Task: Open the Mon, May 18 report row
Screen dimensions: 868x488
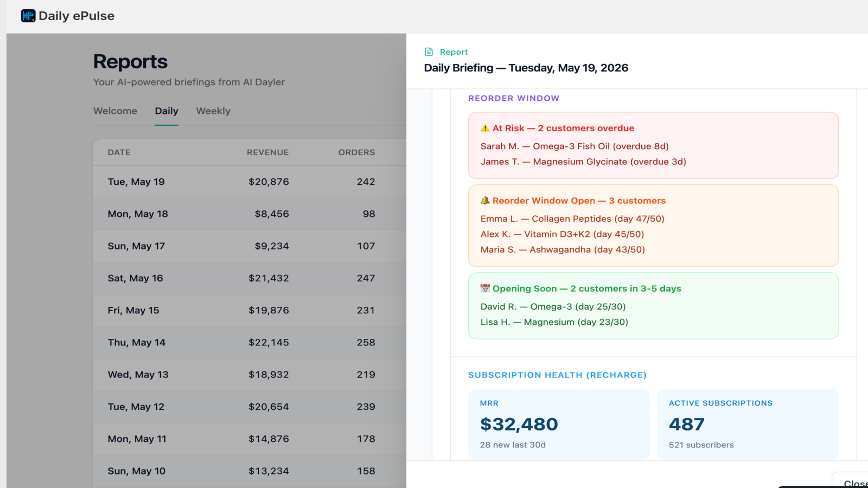Action: (x=250, y=214)
